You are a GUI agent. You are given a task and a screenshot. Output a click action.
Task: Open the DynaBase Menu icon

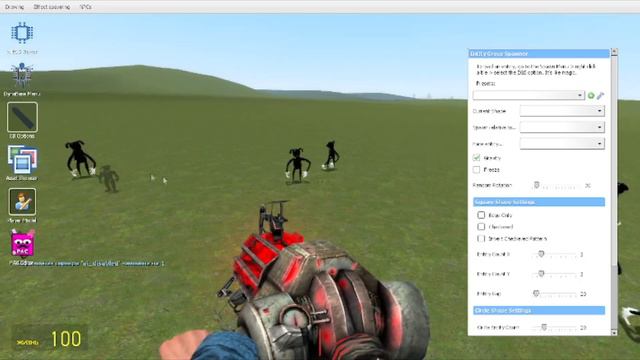pos(22,75)
